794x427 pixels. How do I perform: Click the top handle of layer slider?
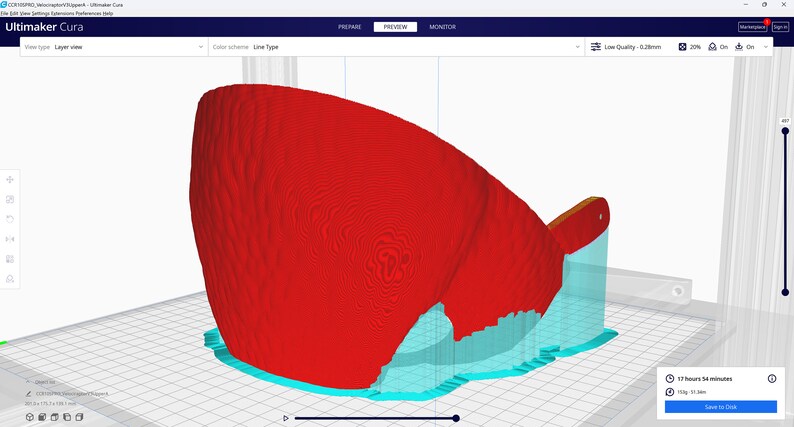[x=785, y=131]
